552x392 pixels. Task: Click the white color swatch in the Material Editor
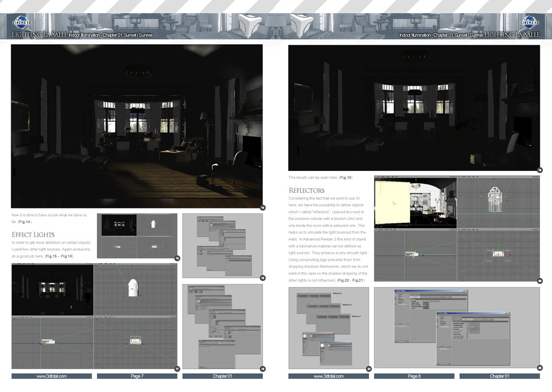(329, 345)
